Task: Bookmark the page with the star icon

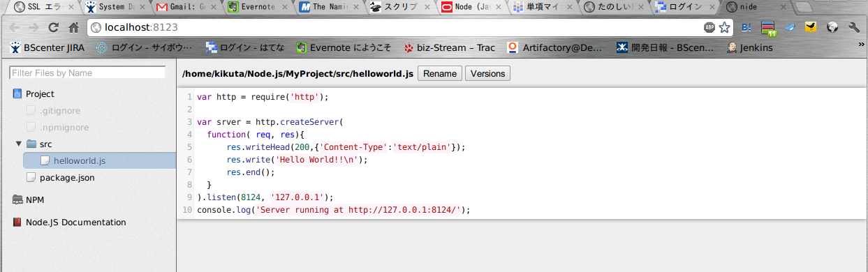Action: click(724, 28)
